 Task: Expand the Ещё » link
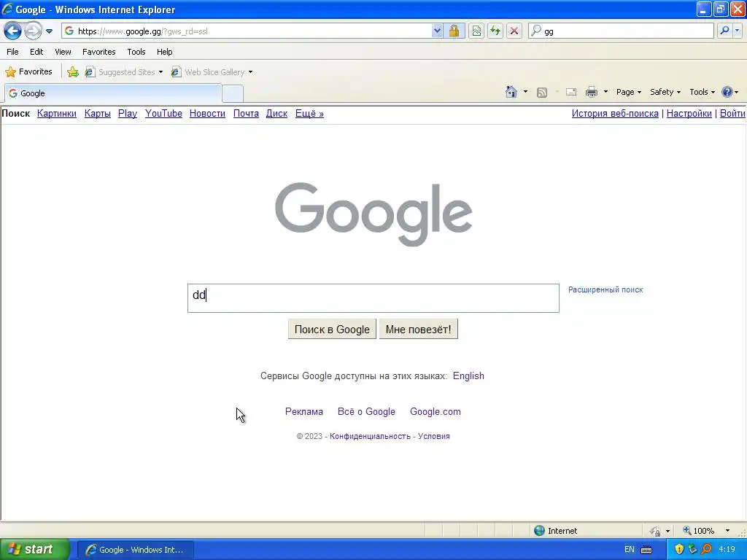(x=309, y=113)
